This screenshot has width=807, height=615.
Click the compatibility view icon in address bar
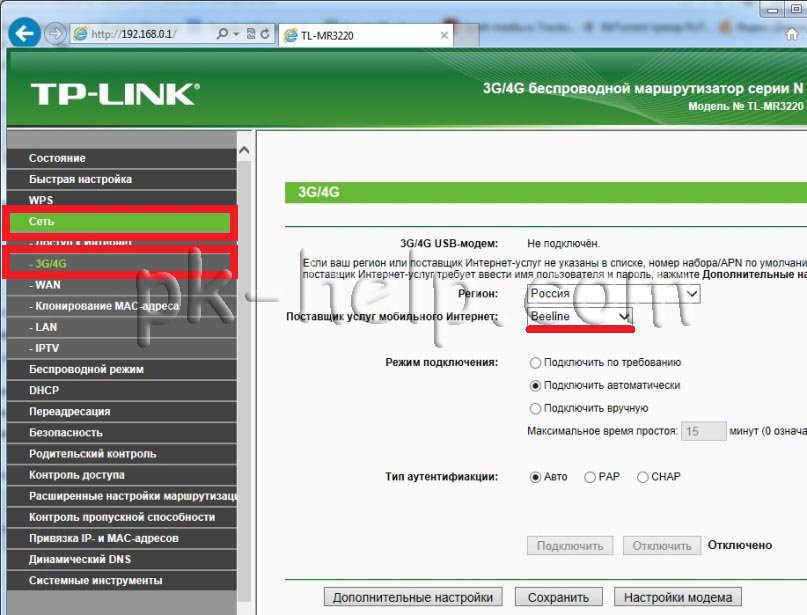(251, 34)
